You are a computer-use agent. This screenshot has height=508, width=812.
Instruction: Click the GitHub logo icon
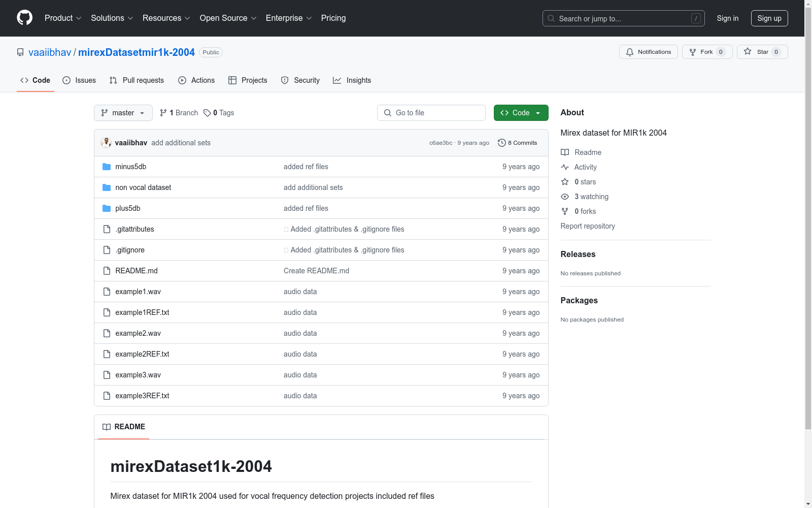pyautogui.click(x=24, y=18)
